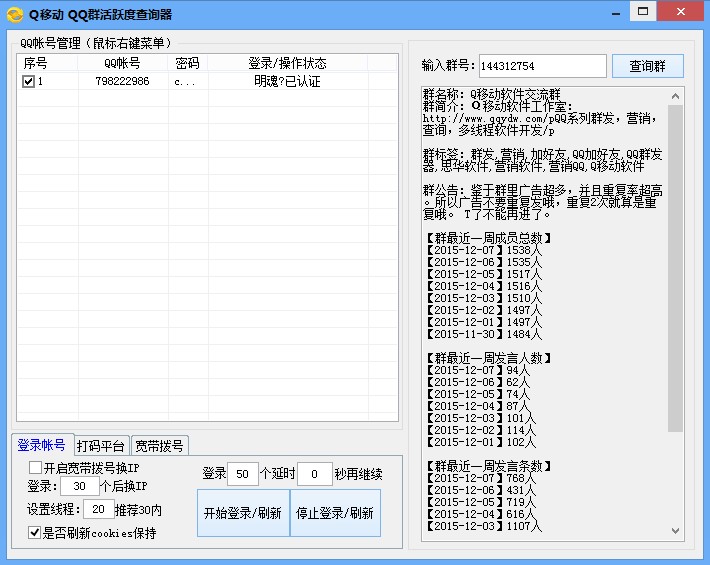
Task: Click the 查询群 button
Action: click(648, 66)
